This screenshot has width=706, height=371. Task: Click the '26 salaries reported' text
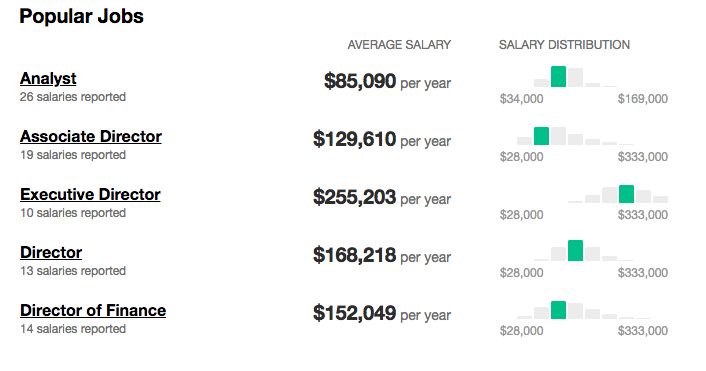coord(73,97)
